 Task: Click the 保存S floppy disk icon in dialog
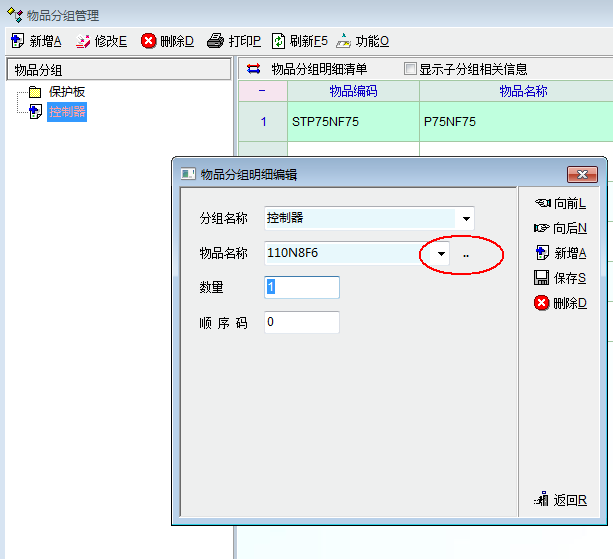tap(541, 278)
